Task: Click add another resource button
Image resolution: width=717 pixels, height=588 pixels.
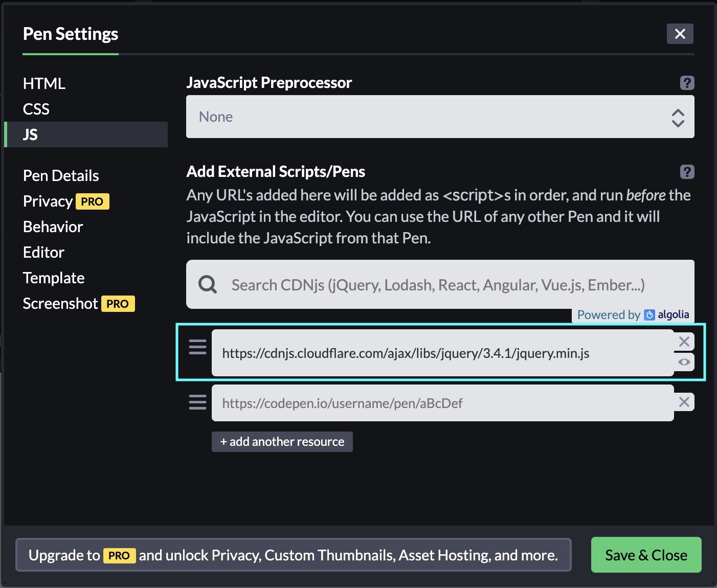Action: click(282, 442)
